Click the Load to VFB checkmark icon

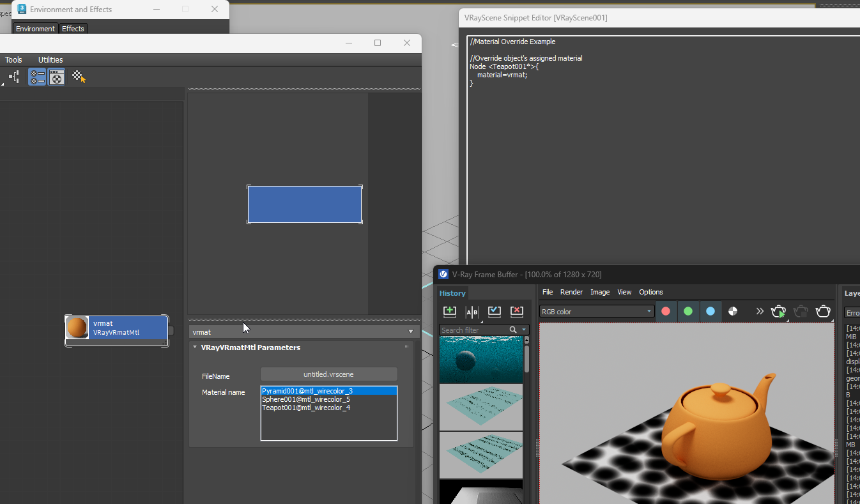pos(495,312)
